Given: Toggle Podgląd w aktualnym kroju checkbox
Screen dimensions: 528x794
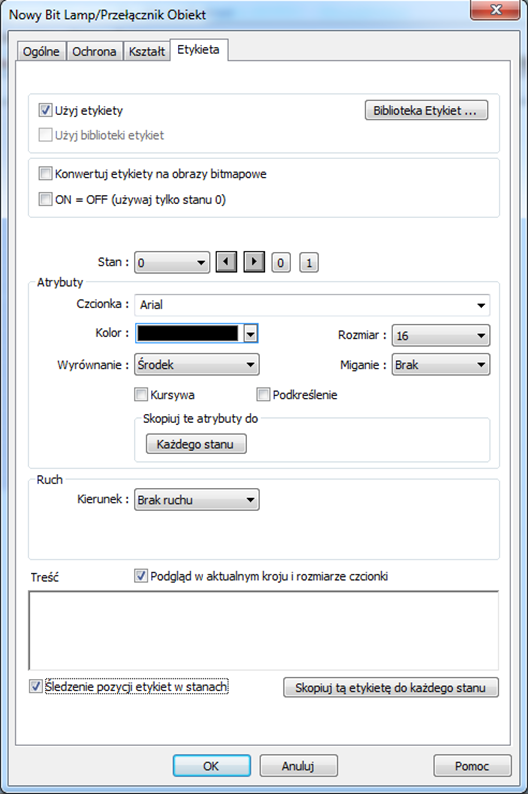Looking at the screenshot, I should pos(141,576).
